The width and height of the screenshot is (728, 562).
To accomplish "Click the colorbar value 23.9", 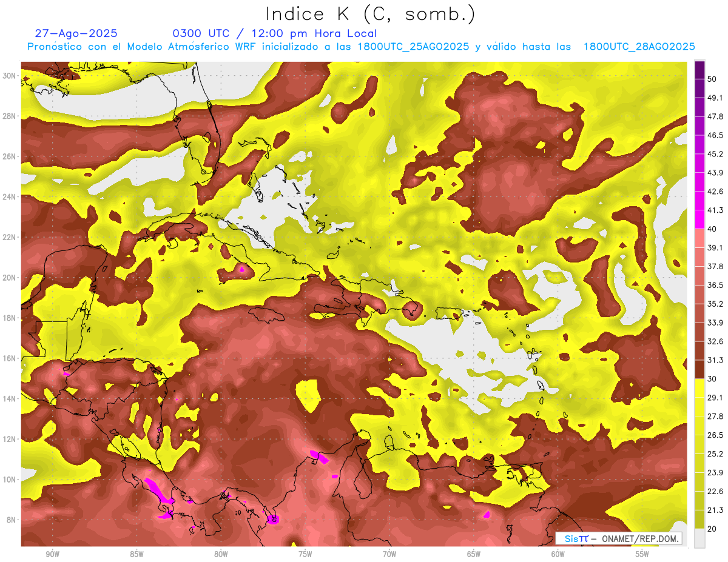I will (x=715, y=472).
